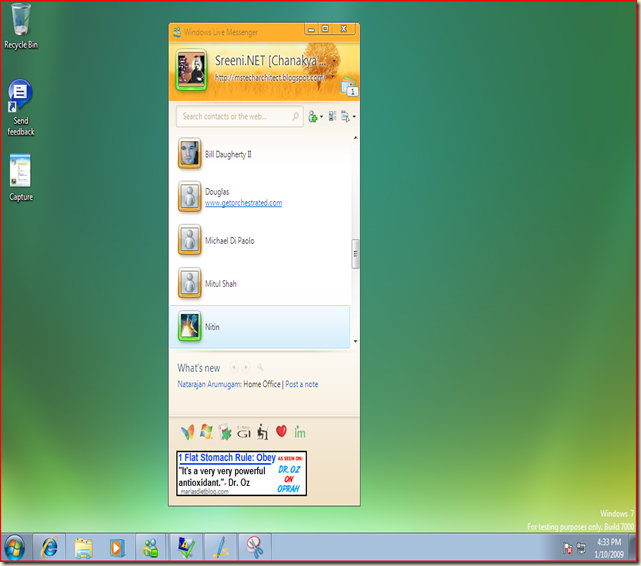Click Michael Di Paolo contact avatar

(190, 240)
